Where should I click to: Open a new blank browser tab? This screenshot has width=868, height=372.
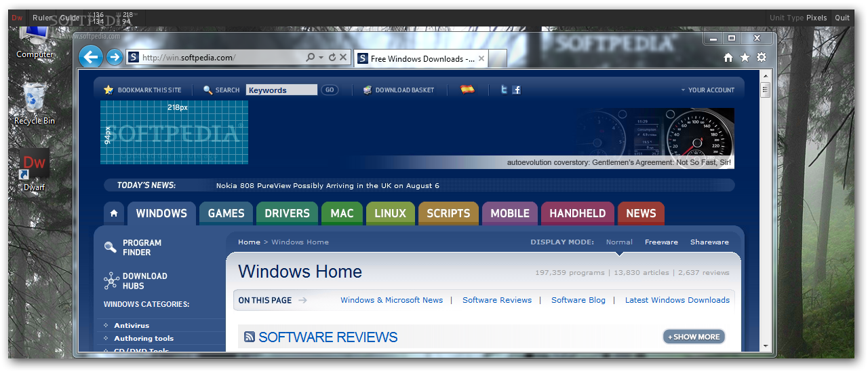[498, 58]
